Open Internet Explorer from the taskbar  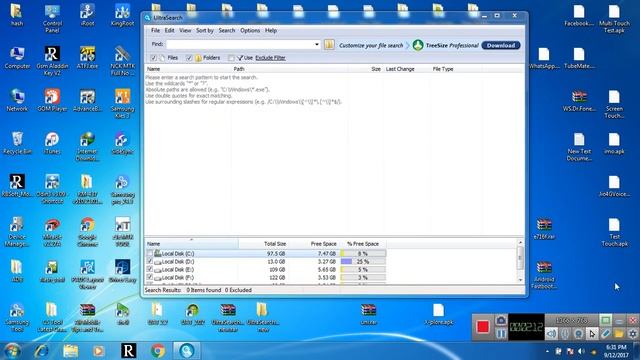pyautogui.click(x=41, y=351)
